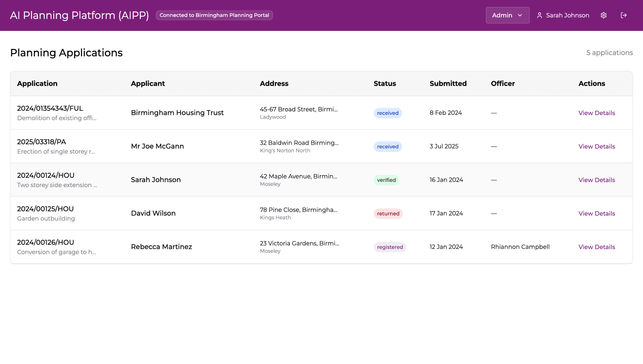Image resolution: width=643 pixels, height=364 pixels.
Task: Click officer name Rhiannon Campbell
Action: click(520, 247)
